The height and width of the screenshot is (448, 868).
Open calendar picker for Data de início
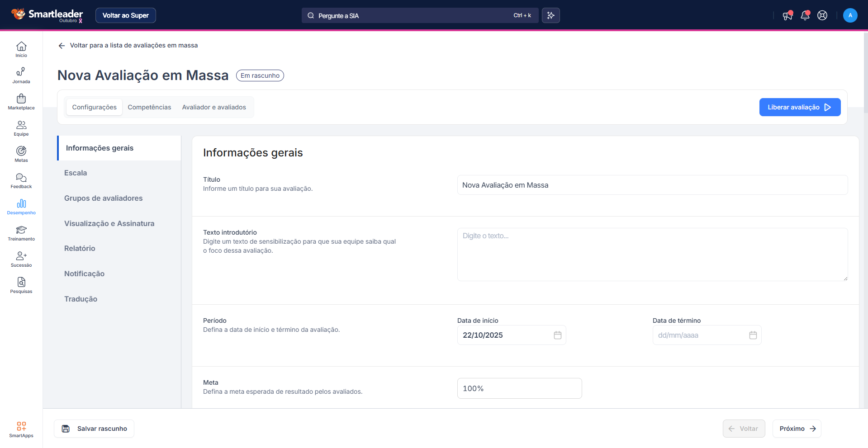coord(557,335)
